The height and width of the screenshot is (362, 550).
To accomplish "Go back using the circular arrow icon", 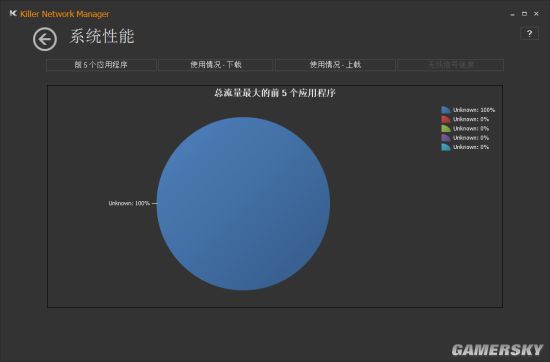I will 45,39.
